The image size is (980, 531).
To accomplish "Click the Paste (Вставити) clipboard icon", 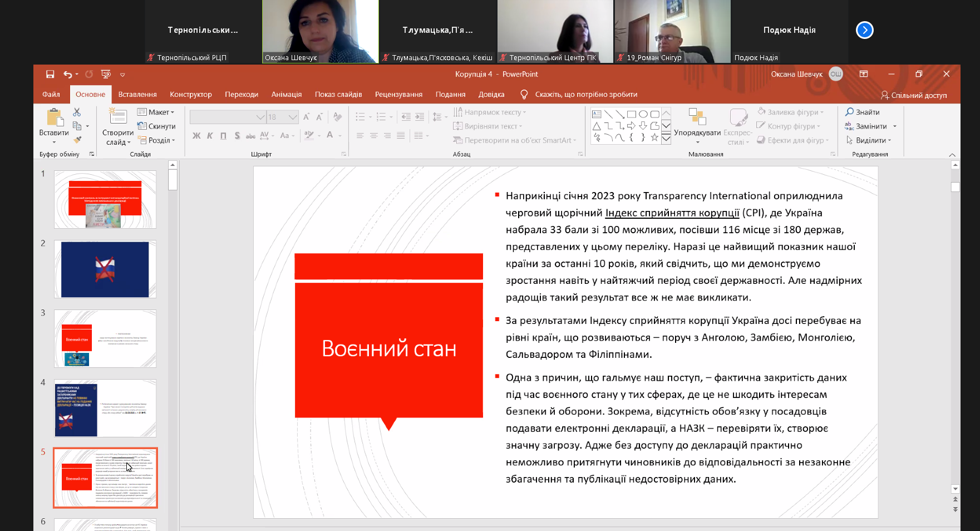I will pyautogui.click(x=54, y=119).
